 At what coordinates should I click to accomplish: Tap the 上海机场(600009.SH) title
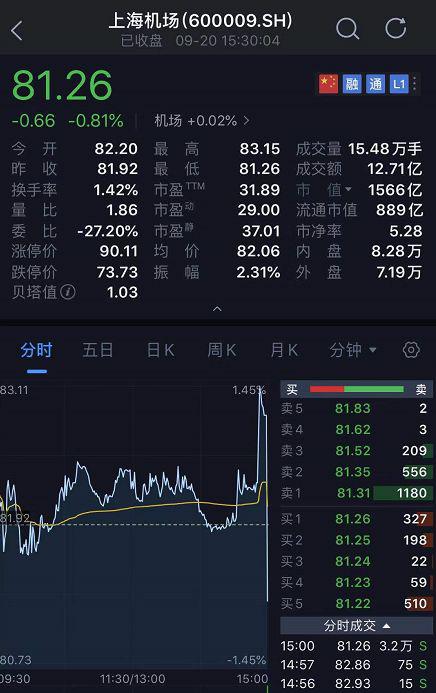click(200, 21)
